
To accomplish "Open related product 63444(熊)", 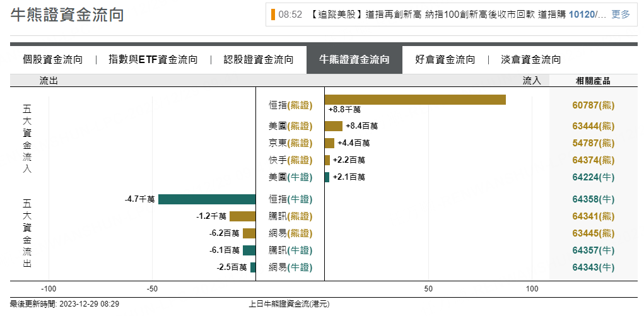I will pos(593,126).
